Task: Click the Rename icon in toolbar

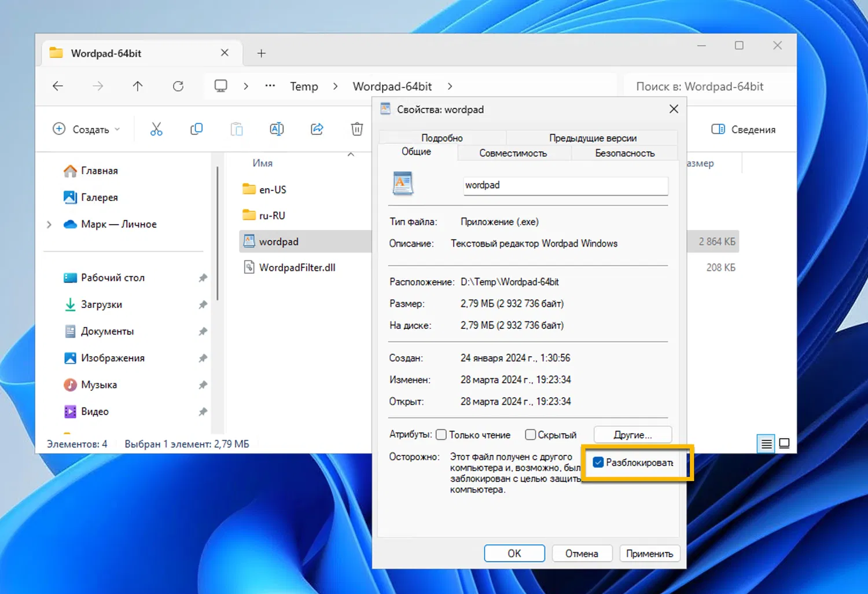Action: (x=277, y=129)
